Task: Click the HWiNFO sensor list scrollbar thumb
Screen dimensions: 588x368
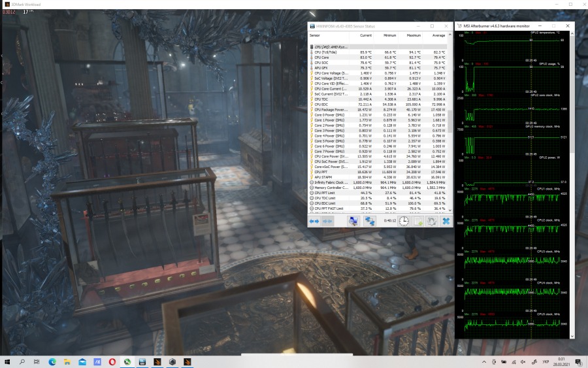Action: point(450,121)
